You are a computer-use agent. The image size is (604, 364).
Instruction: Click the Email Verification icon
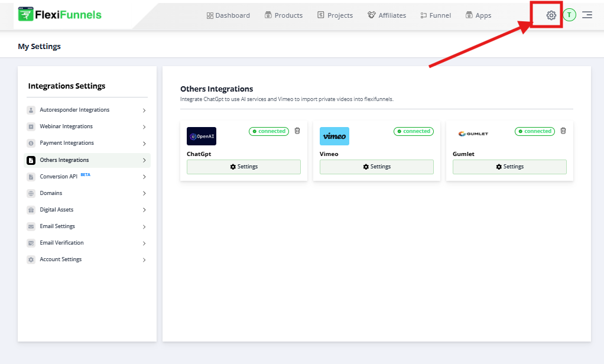31,243
